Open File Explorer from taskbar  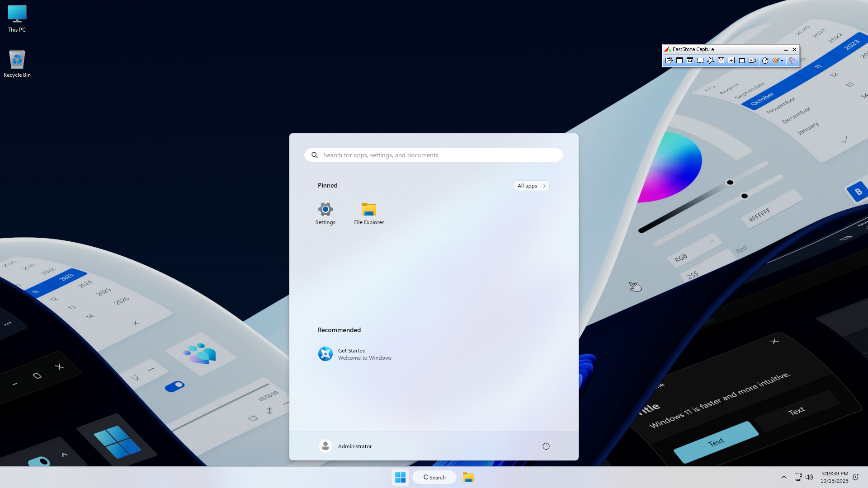point(468,477)
